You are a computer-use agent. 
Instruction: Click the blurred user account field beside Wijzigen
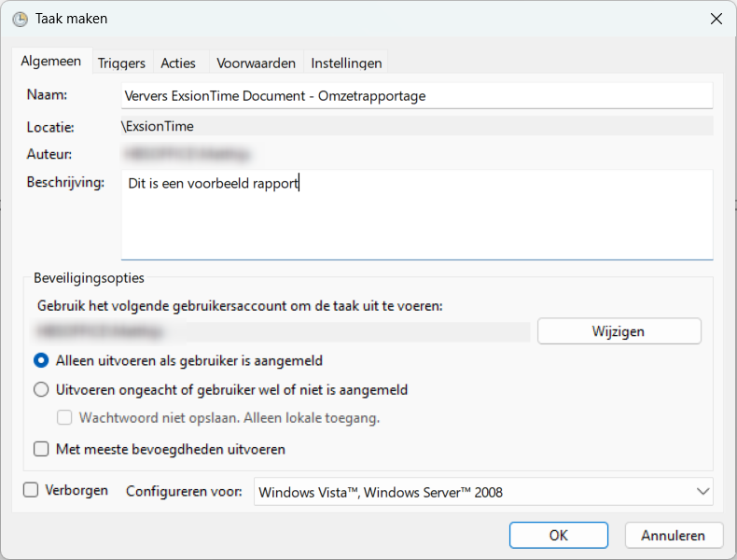click(x=280, y=331)
